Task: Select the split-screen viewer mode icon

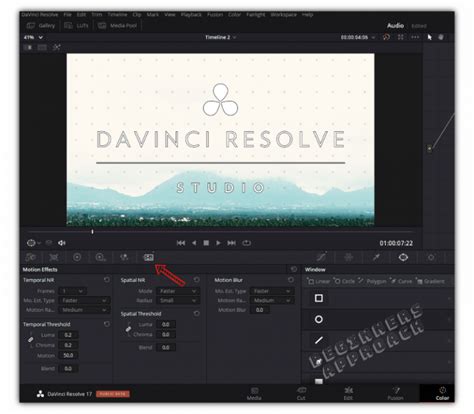Action: pyautogui.click(x=42, y=47)
